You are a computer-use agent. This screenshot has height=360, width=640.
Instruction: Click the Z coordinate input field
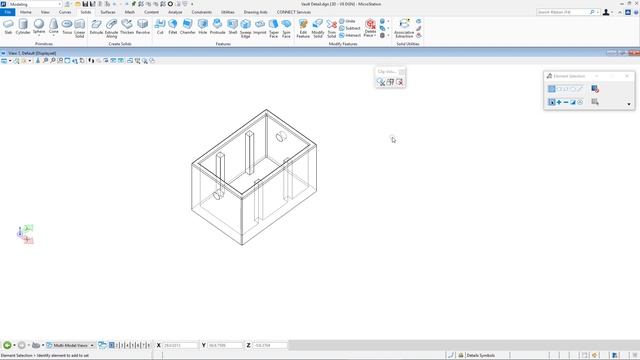click(x=270, y=345)
